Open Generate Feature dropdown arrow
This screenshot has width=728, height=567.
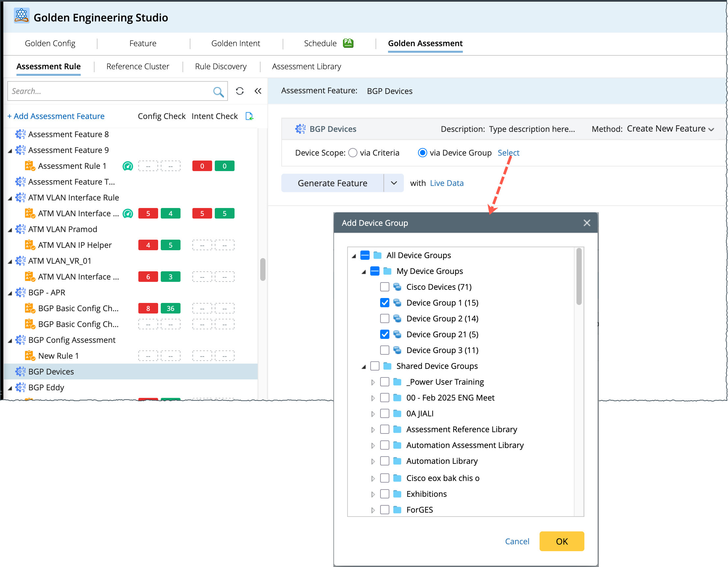[x=394, y=183]
